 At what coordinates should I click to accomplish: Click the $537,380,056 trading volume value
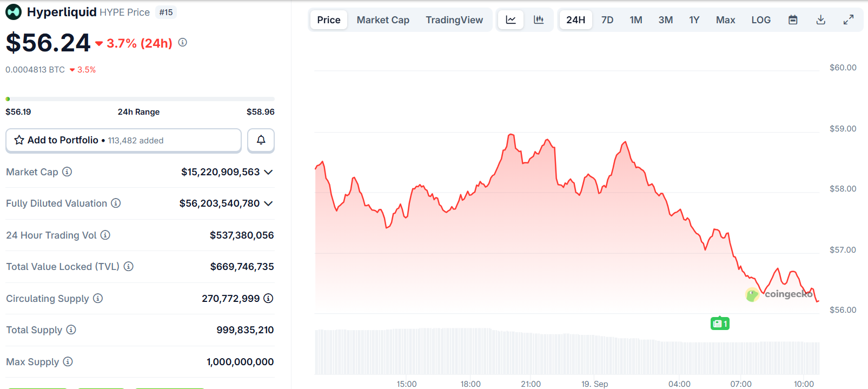(242, 235)
